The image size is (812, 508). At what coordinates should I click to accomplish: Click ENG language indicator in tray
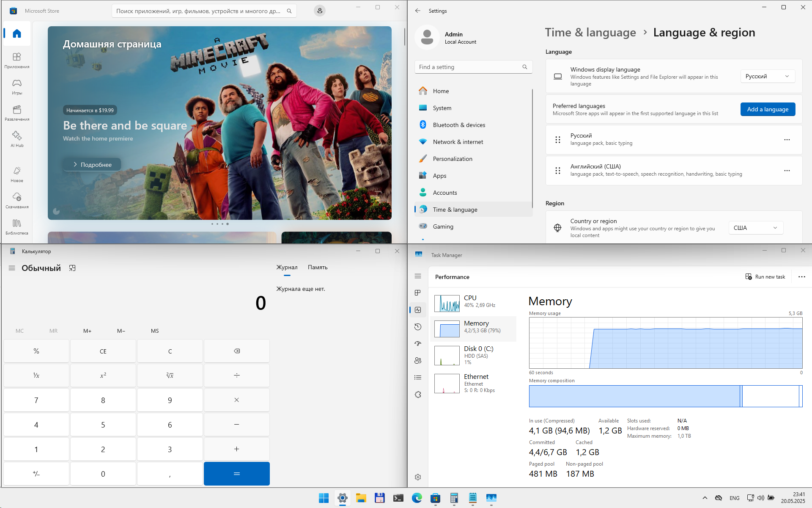735,498
